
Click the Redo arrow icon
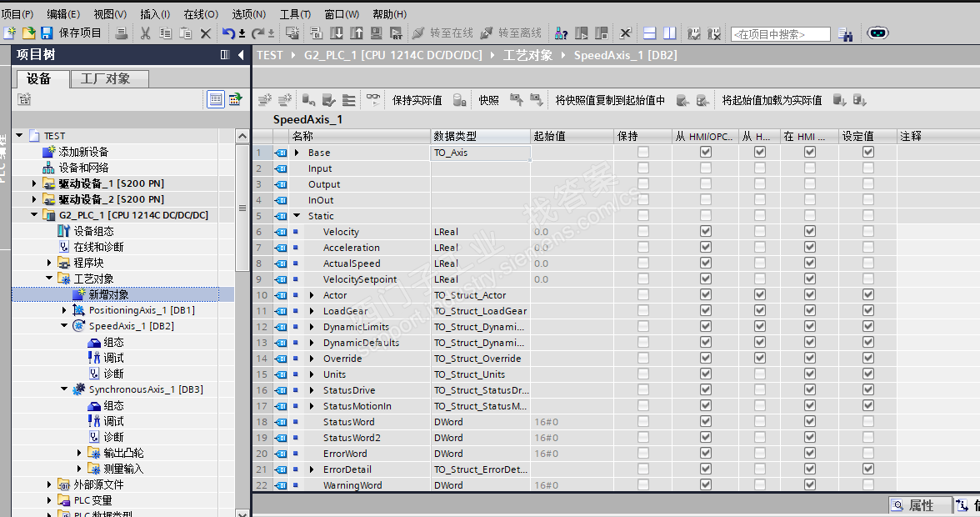point(258,33)
